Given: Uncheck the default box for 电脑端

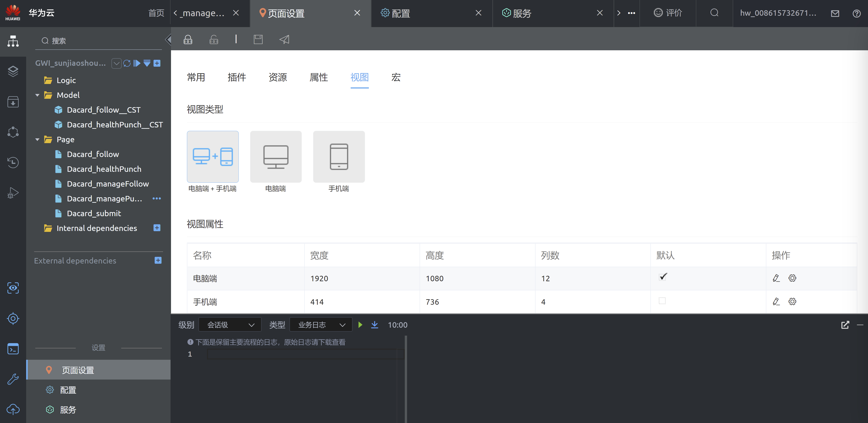Looking at the screenshot, I should tap(663, 277).
